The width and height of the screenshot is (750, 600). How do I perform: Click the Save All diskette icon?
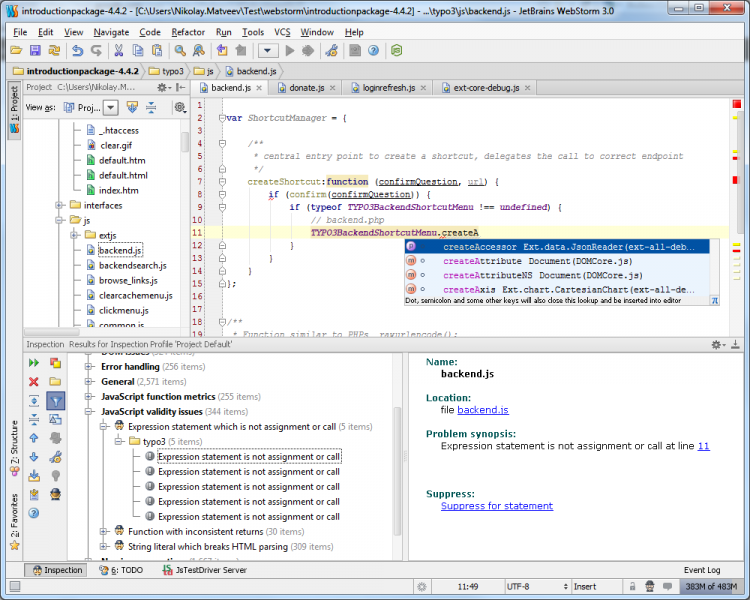coord(35,50)
